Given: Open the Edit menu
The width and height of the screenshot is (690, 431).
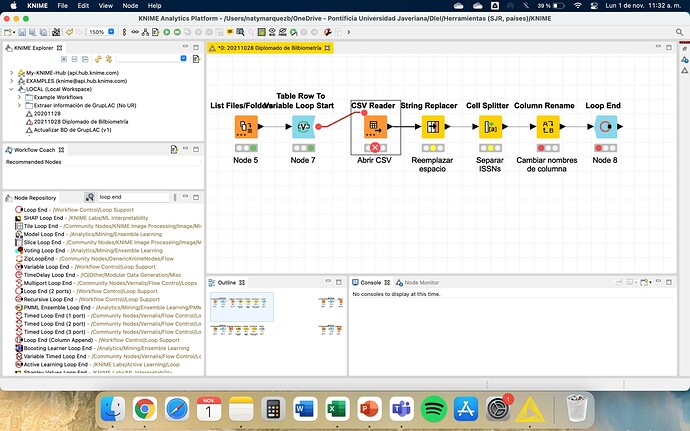Looking at the screenshot, I should pyautogui.click(x=83, y=6).
